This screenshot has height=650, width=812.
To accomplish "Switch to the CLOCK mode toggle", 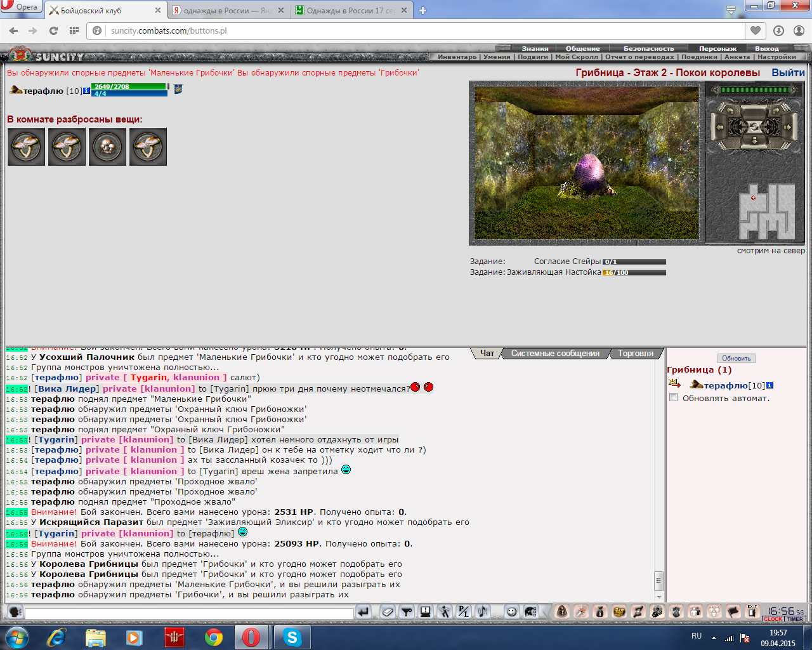I will tap(773, 620).
